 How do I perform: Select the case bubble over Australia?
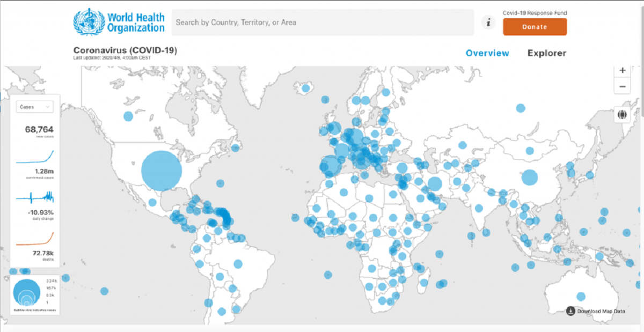[581, 296]
